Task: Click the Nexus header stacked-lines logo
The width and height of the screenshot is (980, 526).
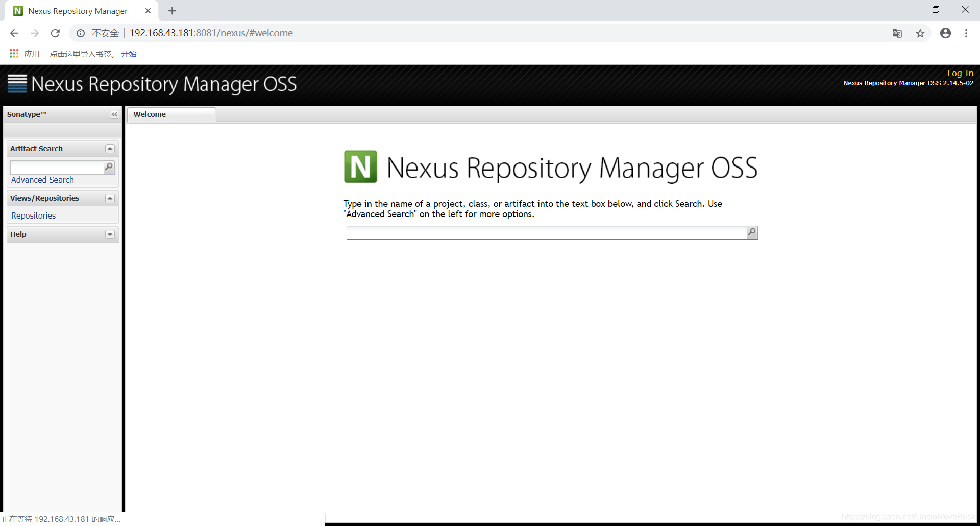Action: tap(17, 84)
